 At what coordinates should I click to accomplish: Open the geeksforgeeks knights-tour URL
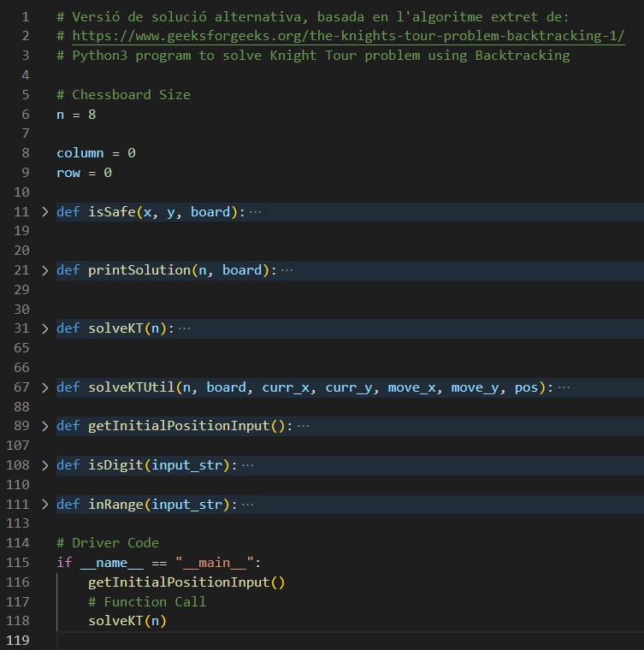pyautogui.click(x=348, y=36)
